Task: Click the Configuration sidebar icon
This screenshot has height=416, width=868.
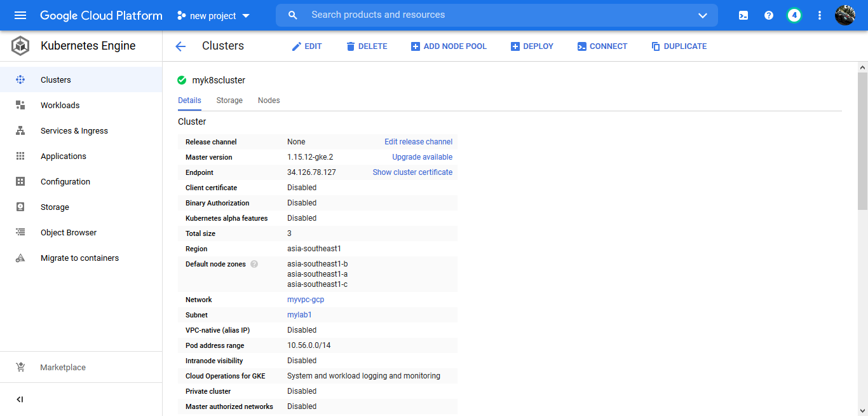Action: (20, 181)
